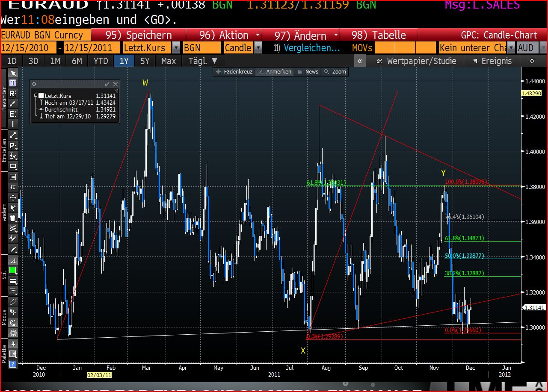Switch to the 3D range tab

coord(33,61)
